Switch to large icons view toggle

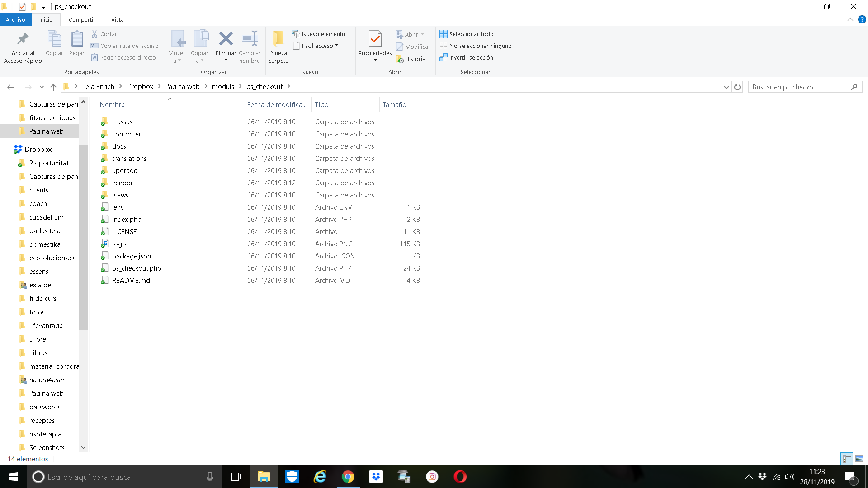[859, 459]
